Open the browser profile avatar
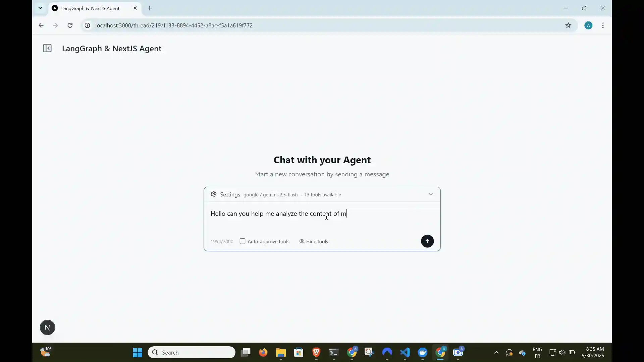This screenshot has height=362, width=644. click(x=589, y=25)
